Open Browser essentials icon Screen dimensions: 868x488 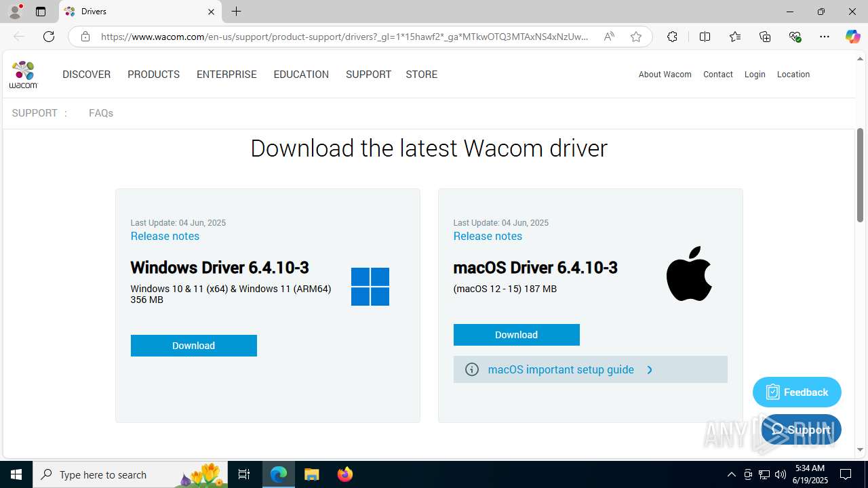795,37
